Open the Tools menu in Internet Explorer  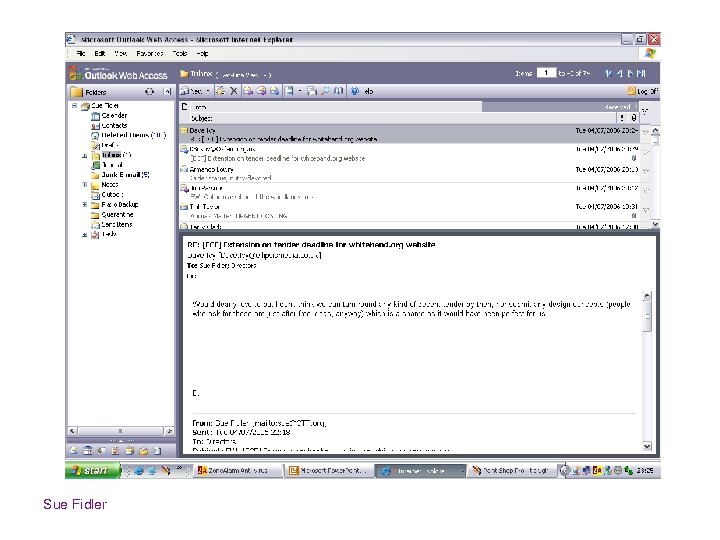click(x=180, y=54)
